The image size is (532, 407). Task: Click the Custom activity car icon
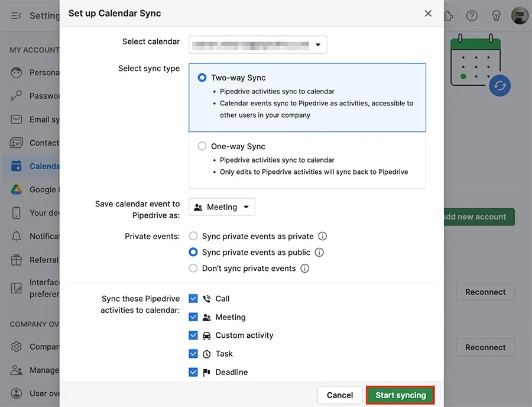pyautogui.click(x=207, y=335)
